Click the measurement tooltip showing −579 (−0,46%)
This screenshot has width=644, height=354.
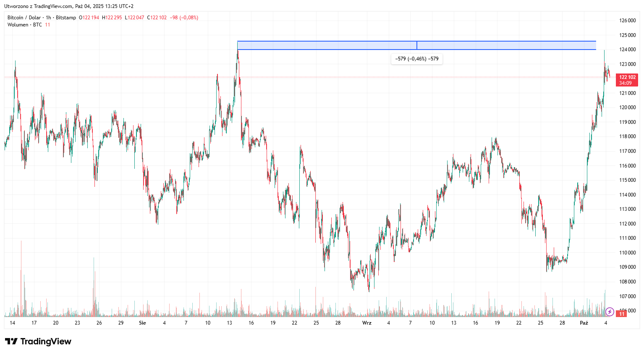pos(416,59)
